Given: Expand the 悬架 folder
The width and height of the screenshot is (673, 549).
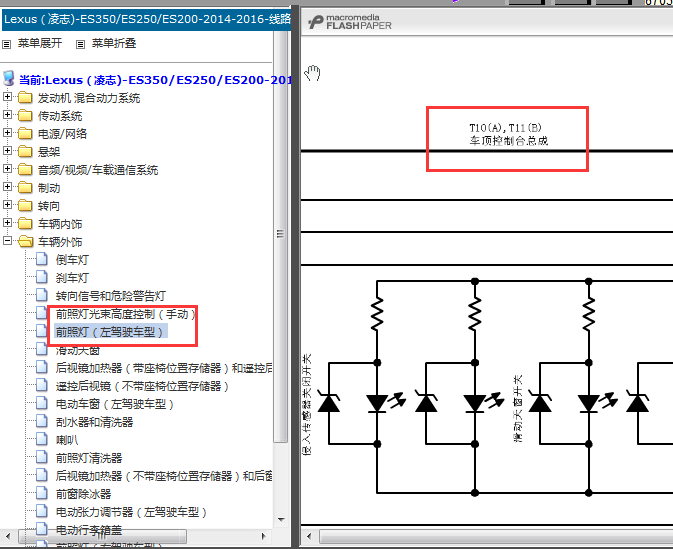Looking at the screenshot, I should click(x=7, y=151).
